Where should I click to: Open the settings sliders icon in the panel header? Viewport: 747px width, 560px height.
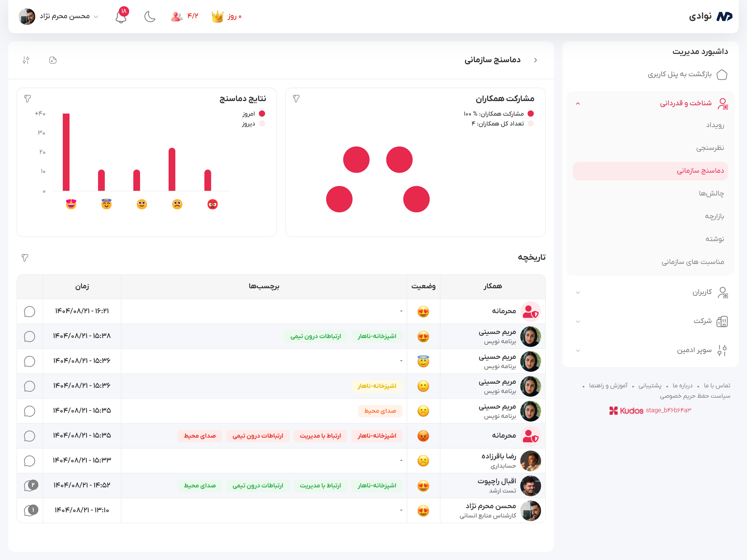click(x=26, y=60)
